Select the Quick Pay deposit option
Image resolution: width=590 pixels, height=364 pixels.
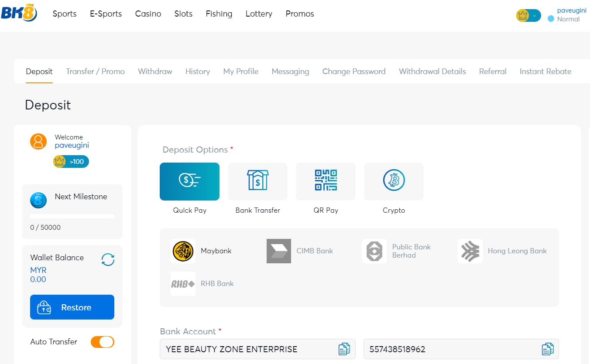tap(189, 181)
